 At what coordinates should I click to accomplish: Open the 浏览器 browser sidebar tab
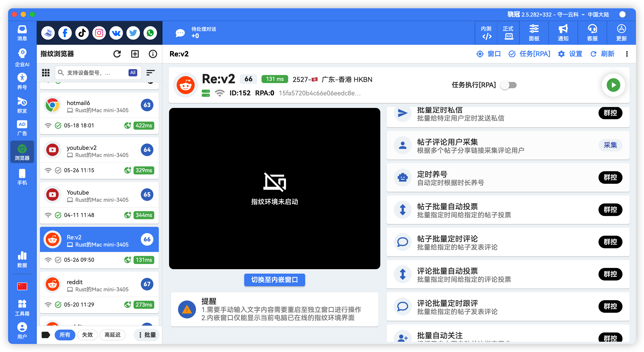22,152
